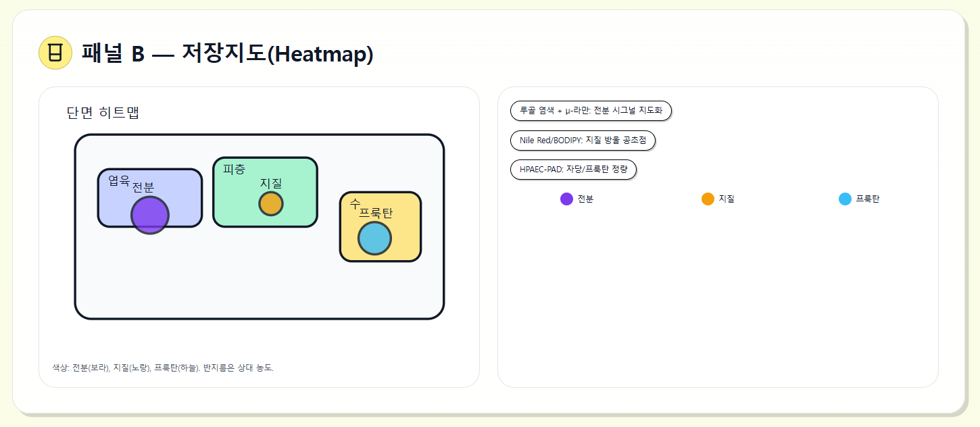Click the purple 전분 circle in the heatmap

tap(150, 216)
